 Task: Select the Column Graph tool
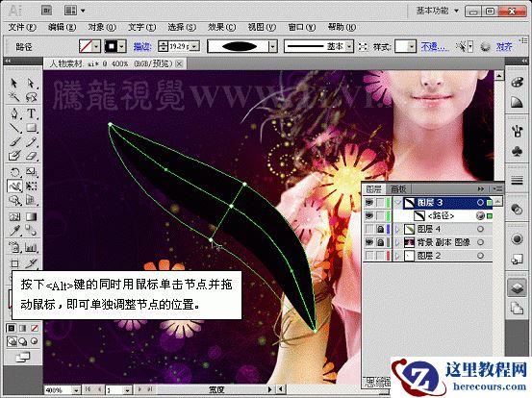click(31, 247)
